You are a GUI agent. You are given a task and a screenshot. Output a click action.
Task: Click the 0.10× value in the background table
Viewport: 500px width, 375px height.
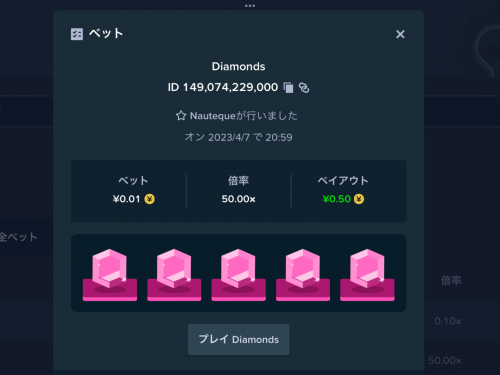click(x=448, y=321)
